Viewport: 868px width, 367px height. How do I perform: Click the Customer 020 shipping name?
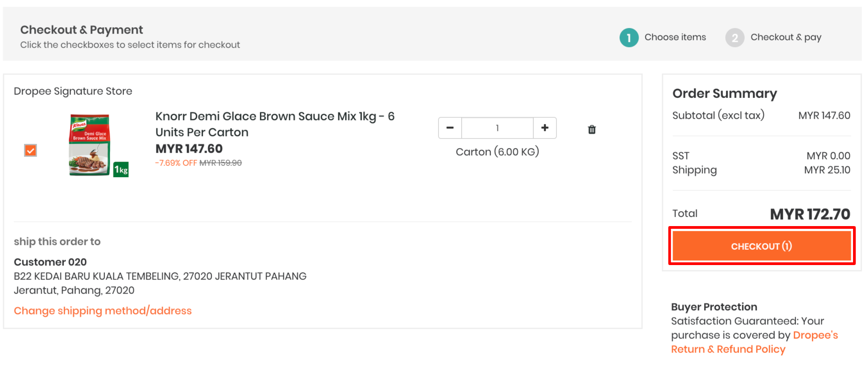50,262
